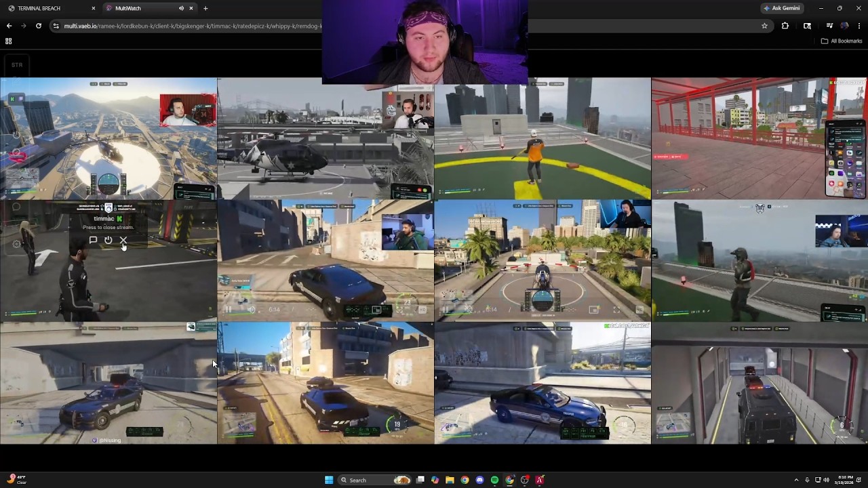Click the Ask Gemini button
This screenshot has width=868, height=488.
coord(782,8)
